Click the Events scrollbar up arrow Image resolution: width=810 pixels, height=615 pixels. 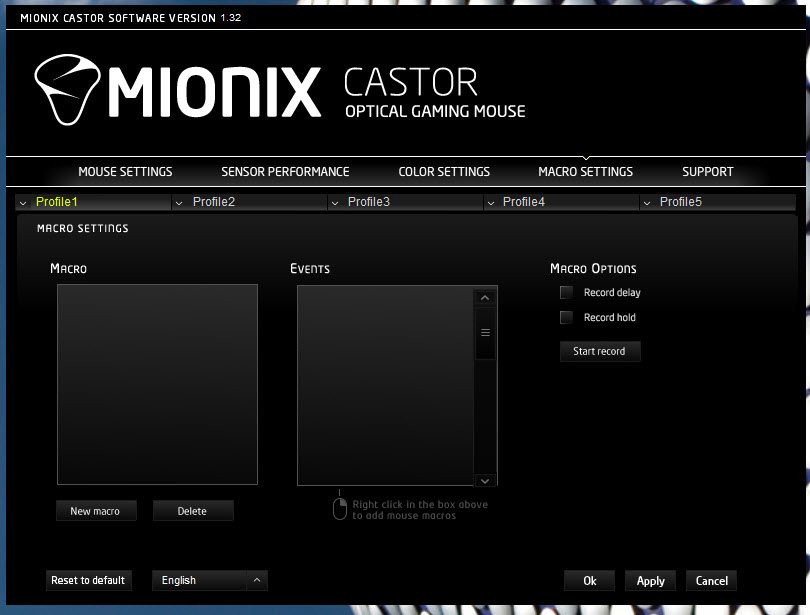point(485,297)
